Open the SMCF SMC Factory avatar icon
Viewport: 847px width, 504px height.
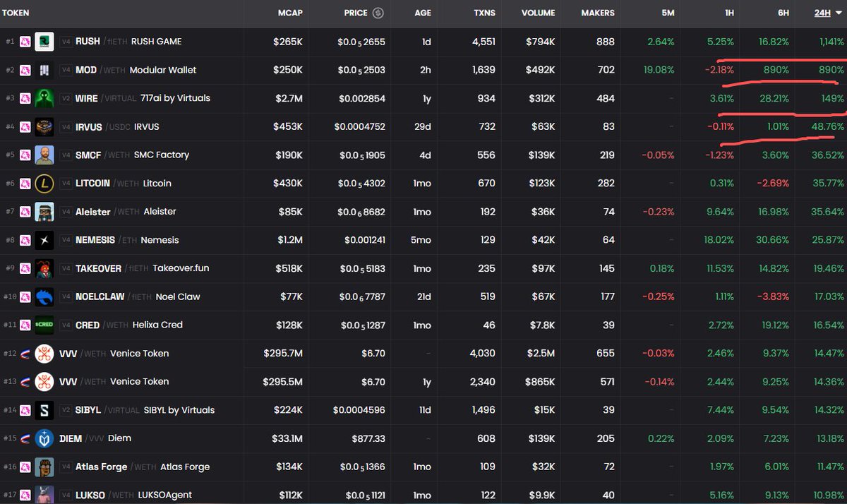[44, 155]
